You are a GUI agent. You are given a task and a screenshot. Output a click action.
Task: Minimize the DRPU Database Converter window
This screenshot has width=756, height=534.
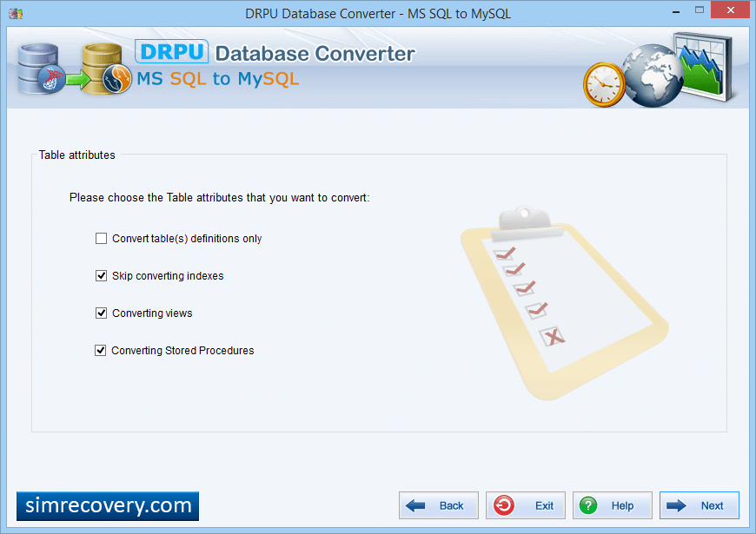676,11
